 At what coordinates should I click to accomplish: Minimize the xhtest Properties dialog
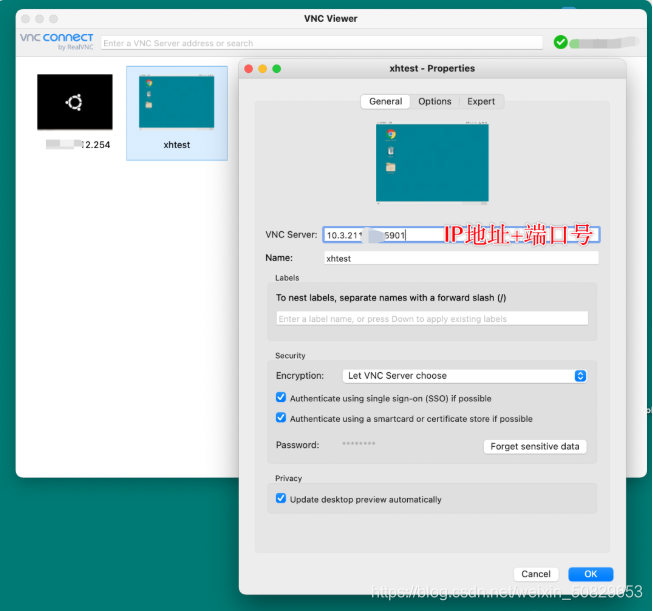[x=263, y=69]
